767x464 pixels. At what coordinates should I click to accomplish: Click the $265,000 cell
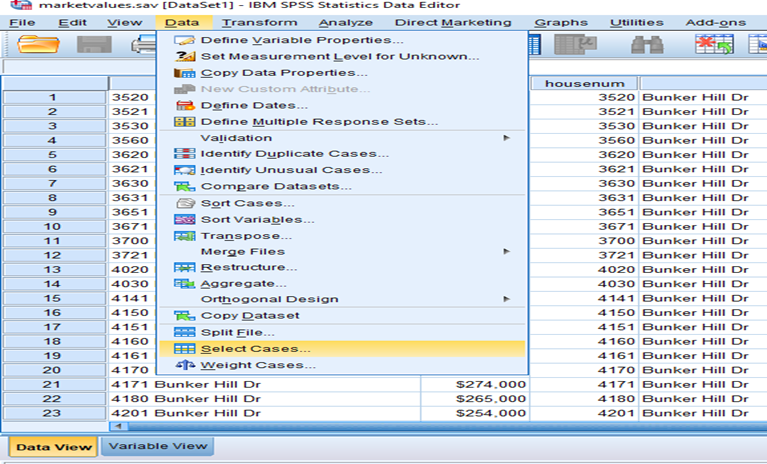(475, 399)
